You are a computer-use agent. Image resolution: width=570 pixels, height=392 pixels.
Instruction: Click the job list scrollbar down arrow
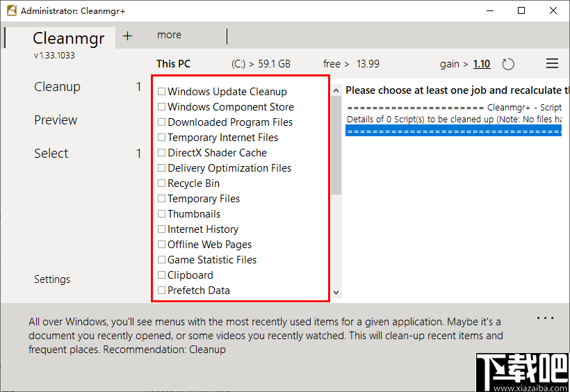point(336,293)
